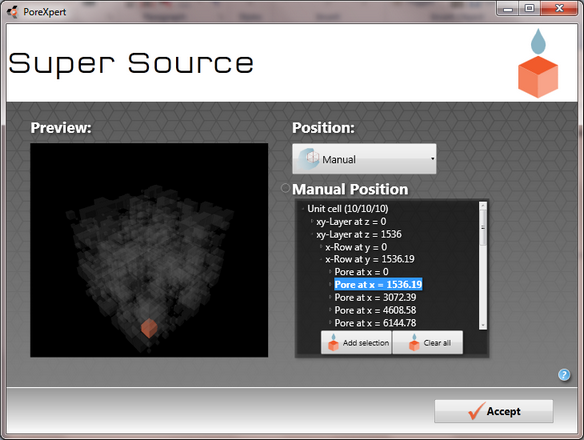Viewport: 584px width, 440px height.
Task: Select the Manual Position radio button
Action: 285,188
